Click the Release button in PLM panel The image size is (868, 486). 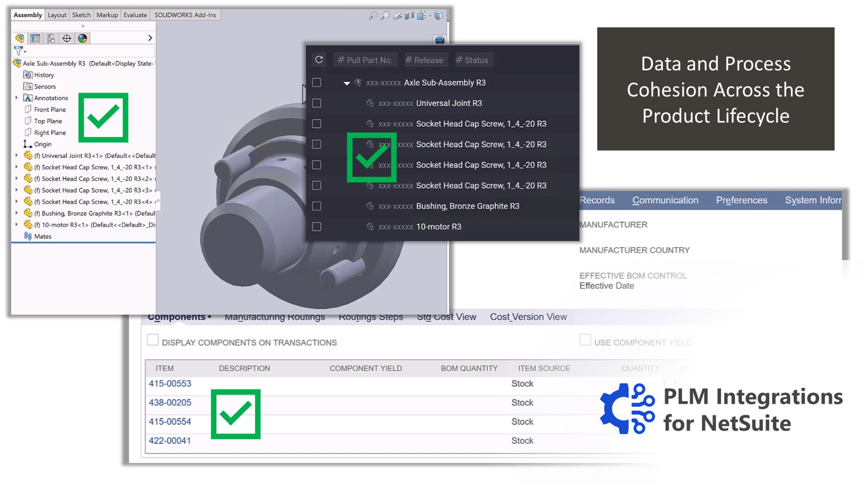click(x=424, y=60)
